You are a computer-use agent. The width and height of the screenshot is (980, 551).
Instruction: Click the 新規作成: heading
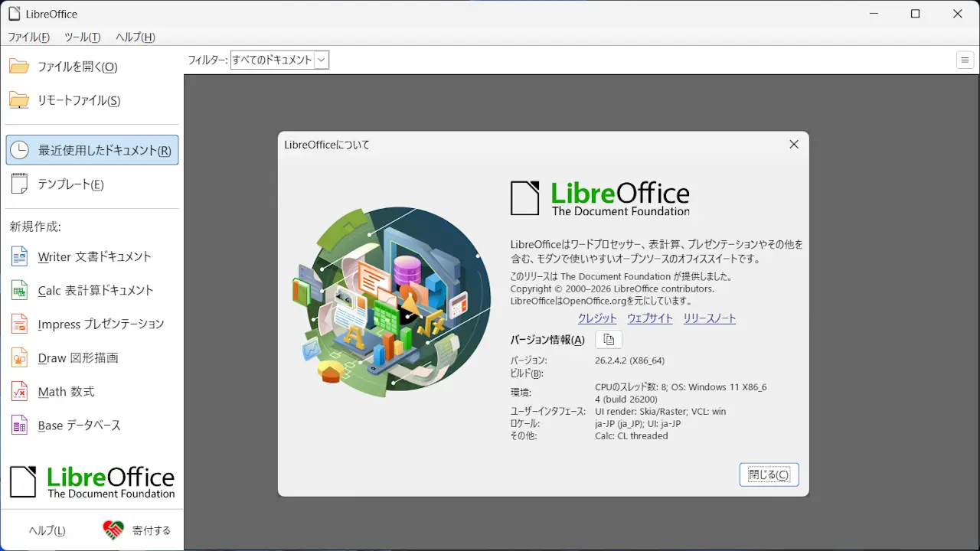[x=35, y=227]
